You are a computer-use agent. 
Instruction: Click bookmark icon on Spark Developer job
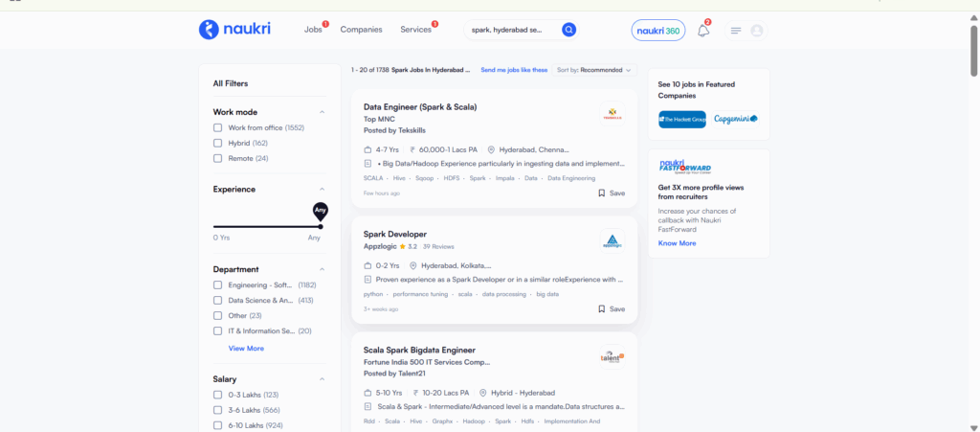point(601,308)
